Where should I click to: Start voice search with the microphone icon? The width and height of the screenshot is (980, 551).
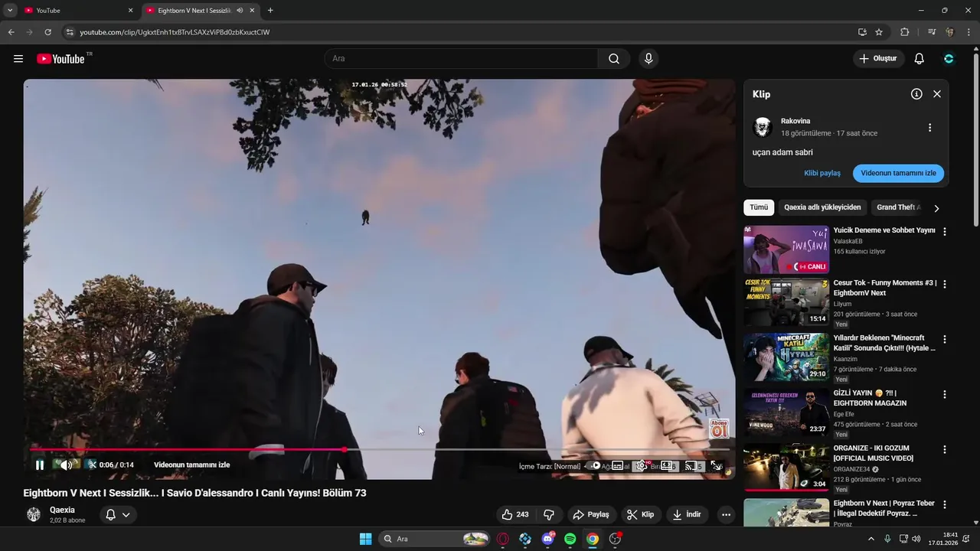(x=648, y=59)
